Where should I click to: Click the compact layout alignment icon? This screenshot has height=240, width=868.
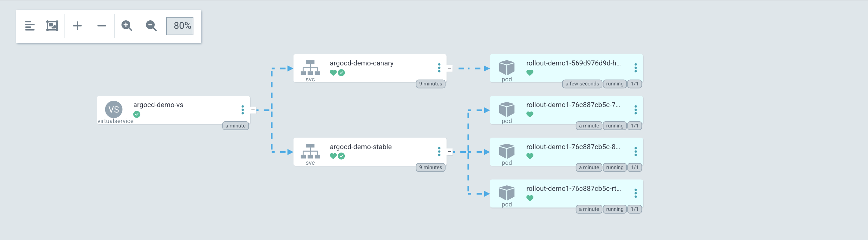[x=30, y=26]
